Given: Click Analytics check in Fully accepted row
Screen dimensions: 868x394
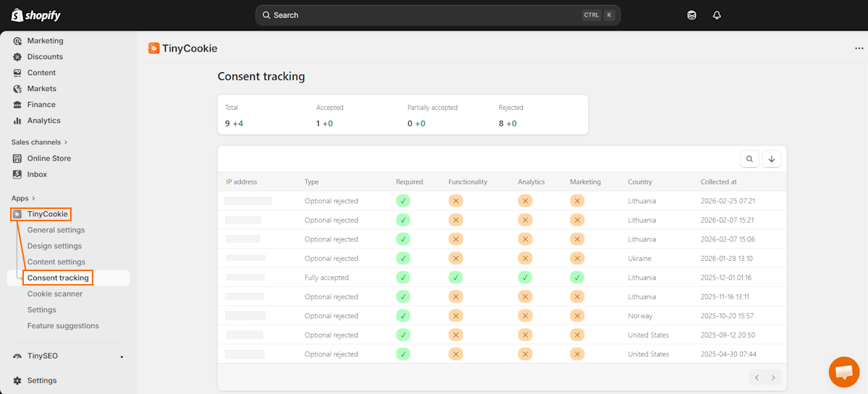Looking at the screenshot, I should tap(525, 278).
